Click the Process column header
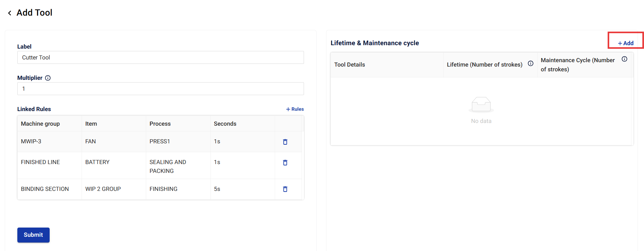The height and width of the screenshot is (251, 644). coord(160,124)
